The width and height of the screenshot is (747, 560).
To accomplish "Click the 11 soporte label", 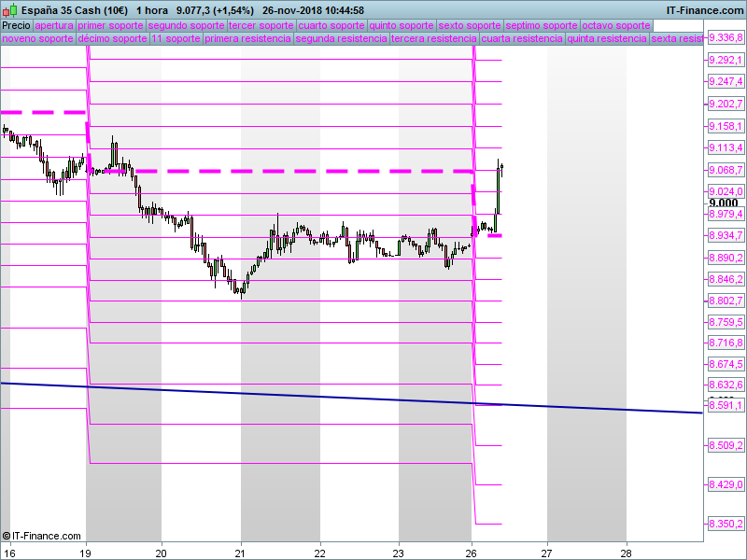I will [x=176, y=38].
